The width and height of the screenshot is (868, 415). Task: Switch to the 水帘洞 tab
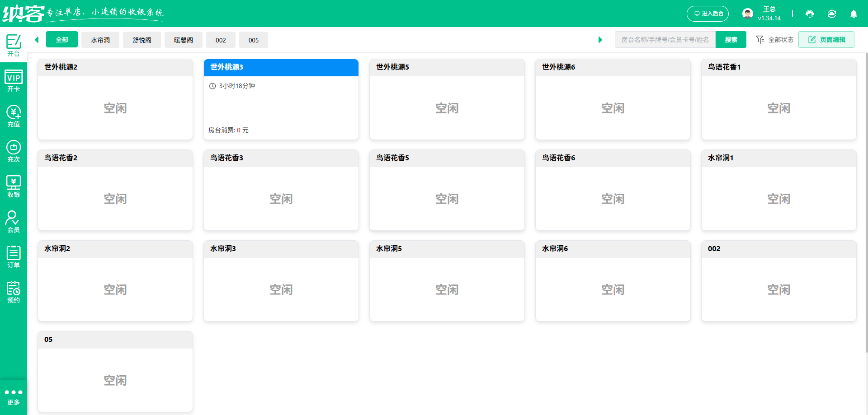click(100, 40)
